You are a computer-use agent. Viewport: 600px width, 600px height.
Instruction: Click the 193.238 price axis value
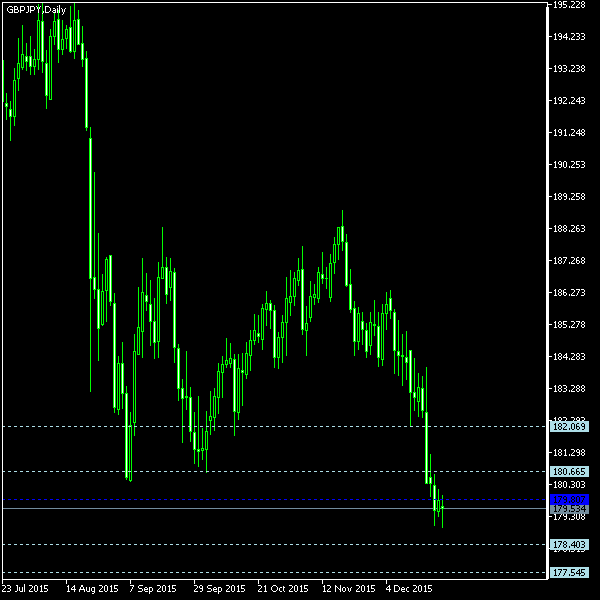[x=569, y=69]
